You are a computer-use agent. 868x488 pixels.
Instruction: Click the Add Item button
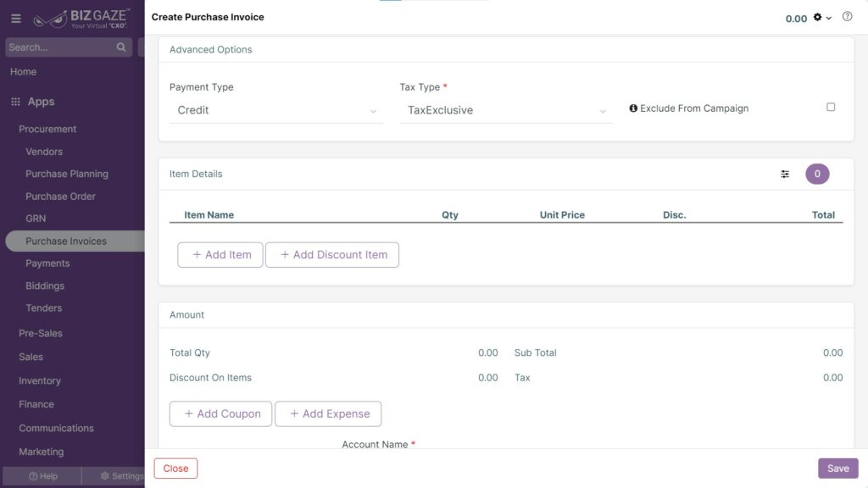coord(220,255)
